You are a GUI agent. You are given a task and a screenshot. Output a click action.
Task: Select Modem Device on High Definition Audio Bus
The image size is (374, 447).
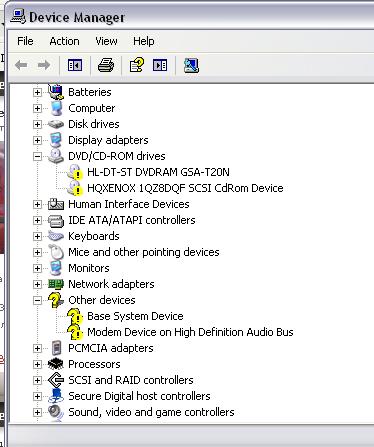190,332
